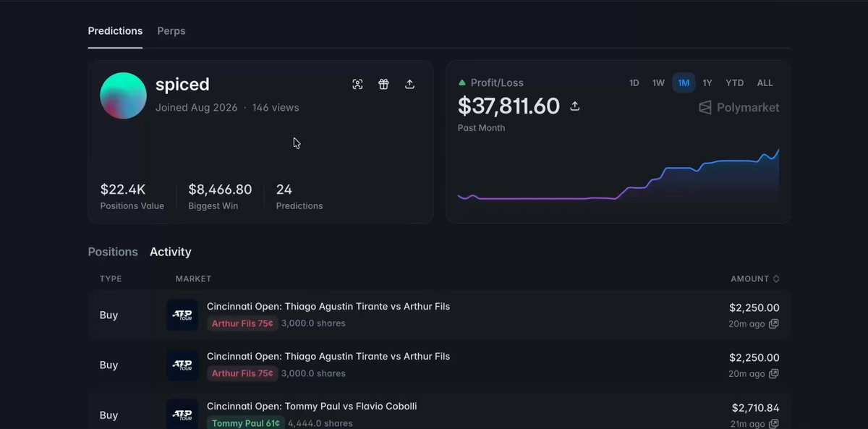Share the spiced profile via the upload icon

(409, 84)
